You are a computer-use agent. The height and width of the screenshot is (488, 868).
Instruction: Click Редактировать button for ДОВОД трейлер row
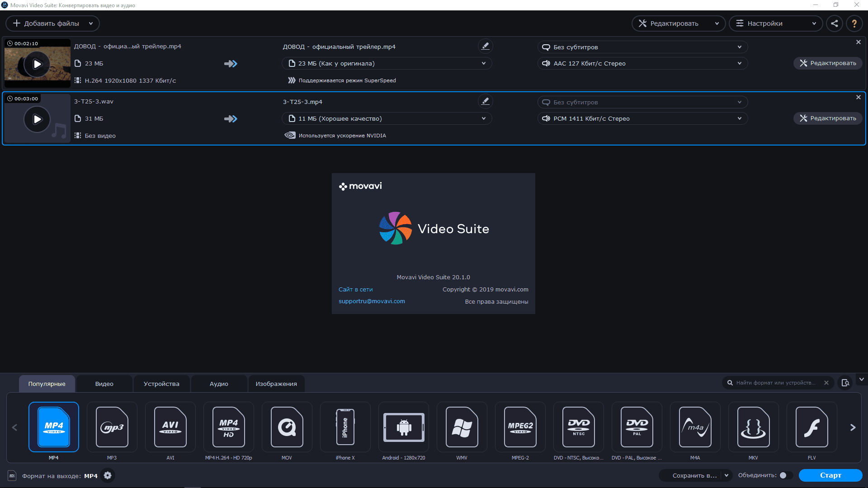(828, 63)
